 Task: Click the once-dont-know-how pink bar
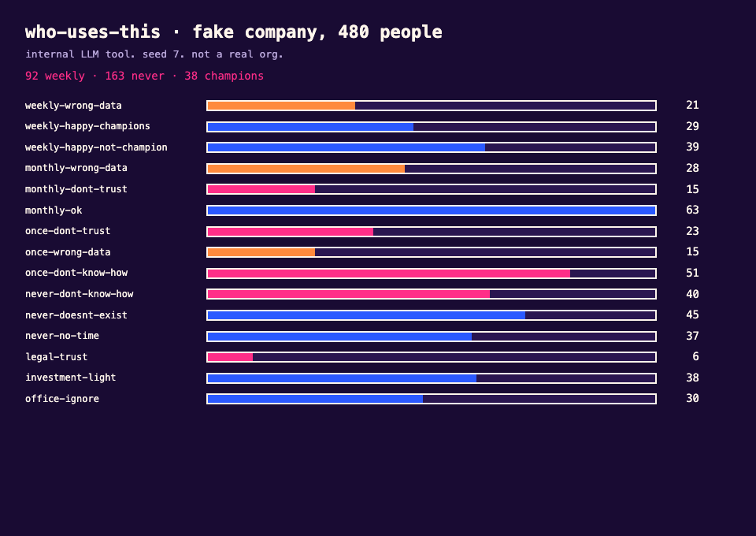[x=388, y=274]
